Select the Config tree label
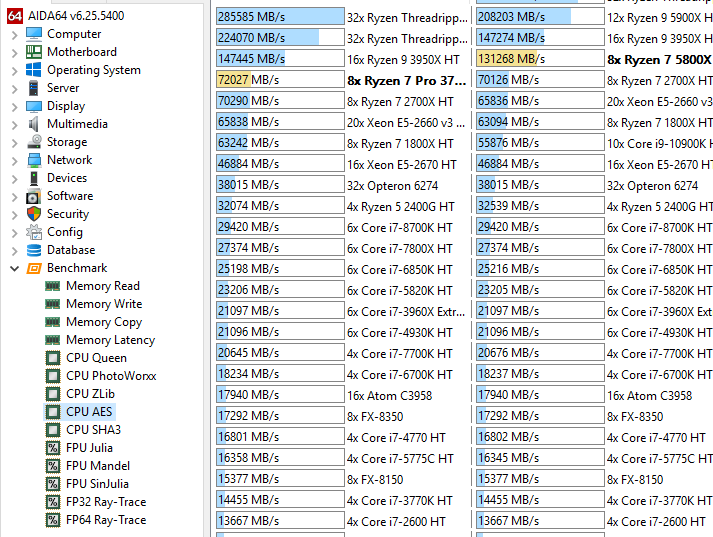The width and height of the screenshot is (713, 537). coord(65,232)
